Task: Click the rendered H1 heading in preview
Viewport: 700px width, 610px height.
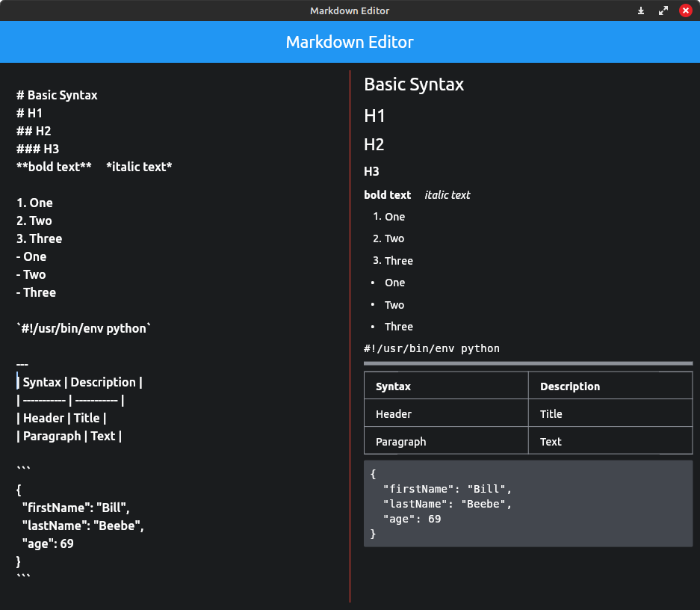Action: pos(374,116)
